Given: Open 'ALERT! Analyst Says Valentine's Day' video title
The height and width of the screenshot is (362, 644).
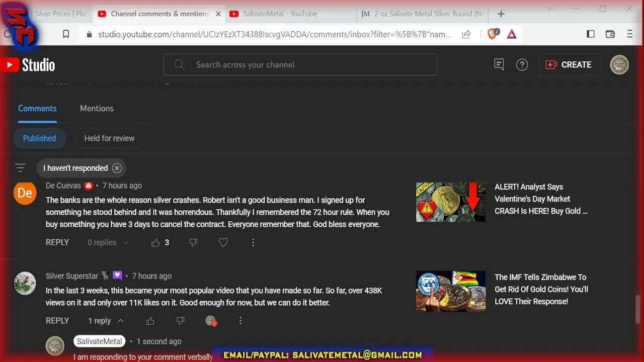Looking at the screenshot, I should (541, 199).
